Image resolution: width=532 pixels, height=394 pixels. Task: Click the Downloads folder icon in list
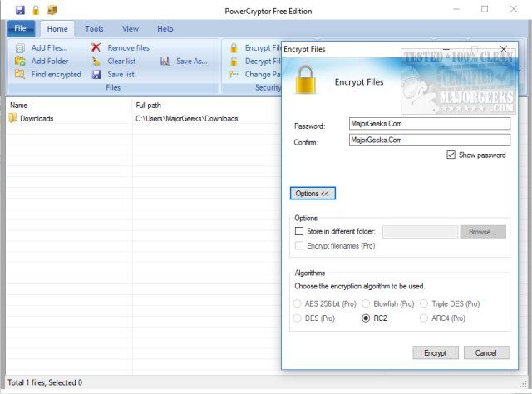click(13, 118)
